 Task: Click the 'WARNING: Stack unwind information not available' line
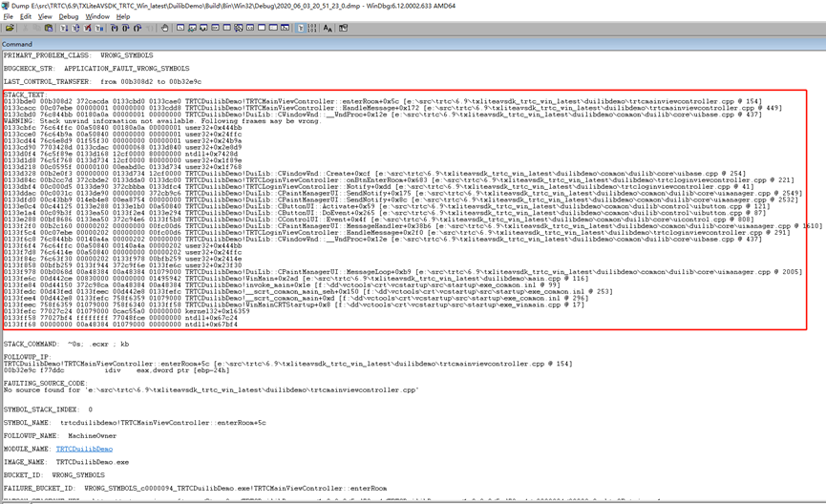point(161,121)
